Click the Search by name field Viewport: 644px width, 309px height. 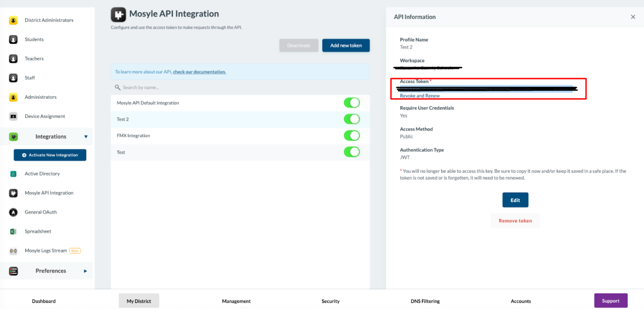pyautogui.click(x=240, y=87)
